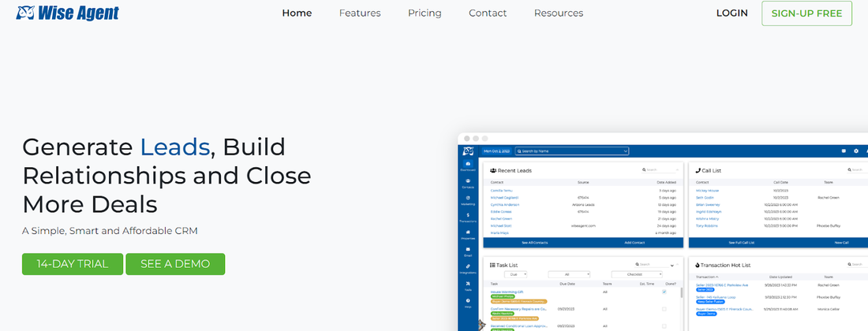Sort by Transaction column header
868x331 pixels.
tap(707, 277)
